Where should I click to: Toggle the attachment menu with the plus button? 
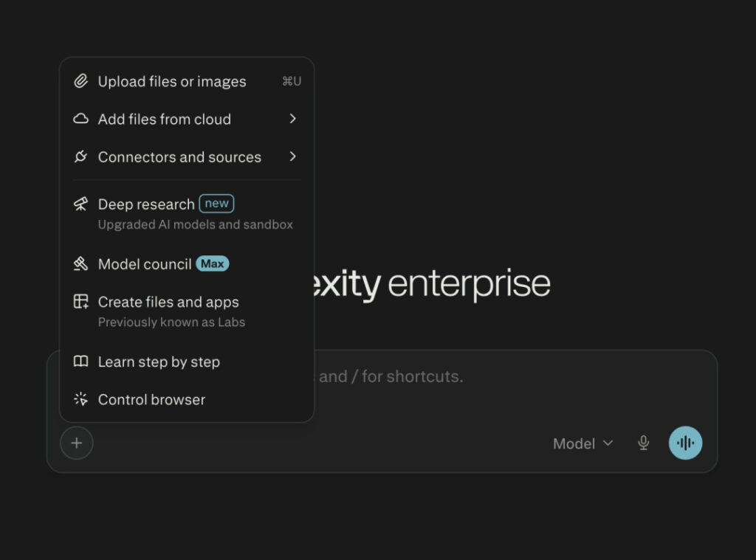(77, 443)
